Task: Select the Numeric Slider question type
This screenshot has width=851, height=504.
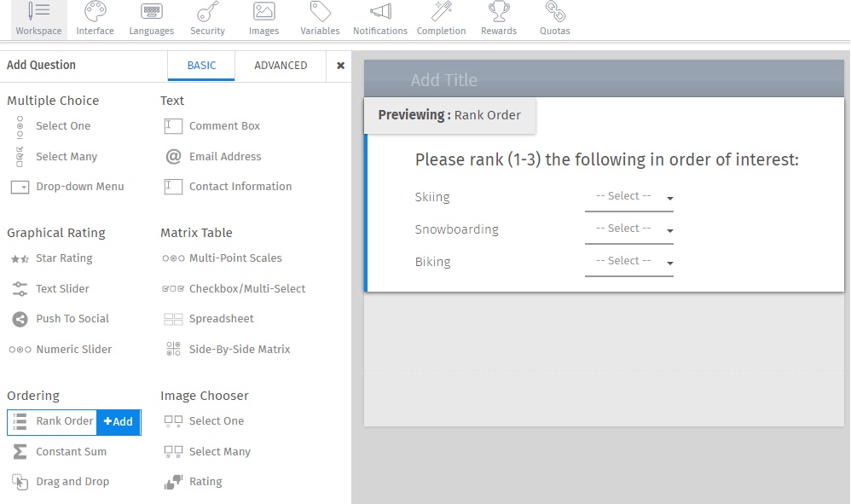Action: (72, 349)
